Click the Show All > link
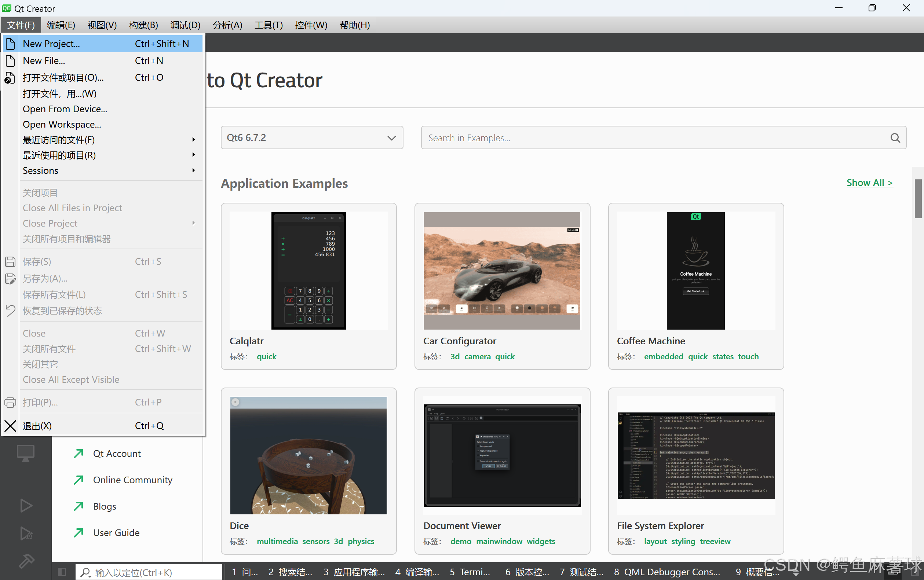 pos(869,183)
